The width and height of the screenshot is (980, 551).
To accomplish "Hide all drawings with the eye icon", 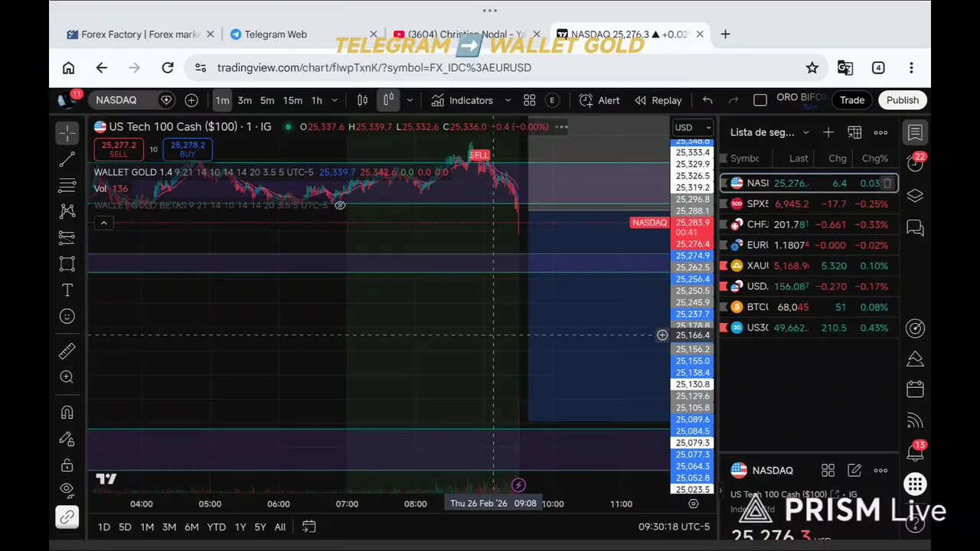I will (67, 490).
